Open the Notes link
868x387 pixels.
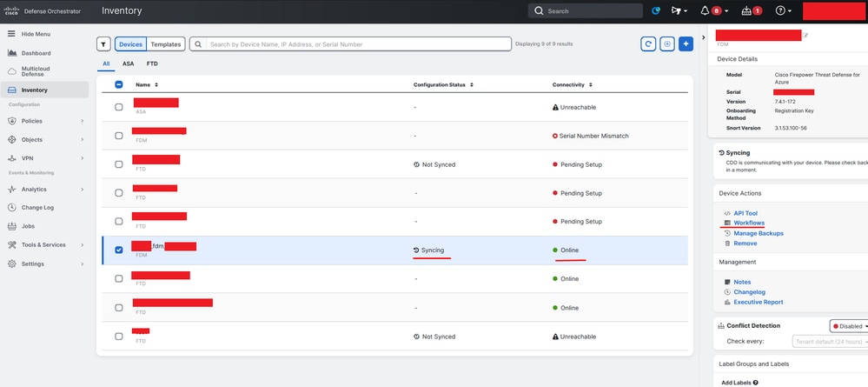coord(742,283)
